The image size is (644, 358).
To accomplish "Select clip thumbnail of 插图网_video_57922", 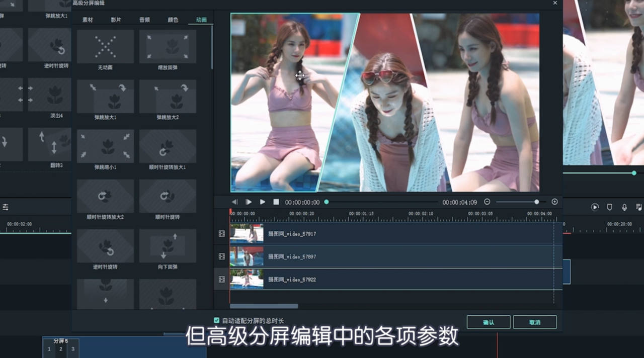I will [247, 279].
